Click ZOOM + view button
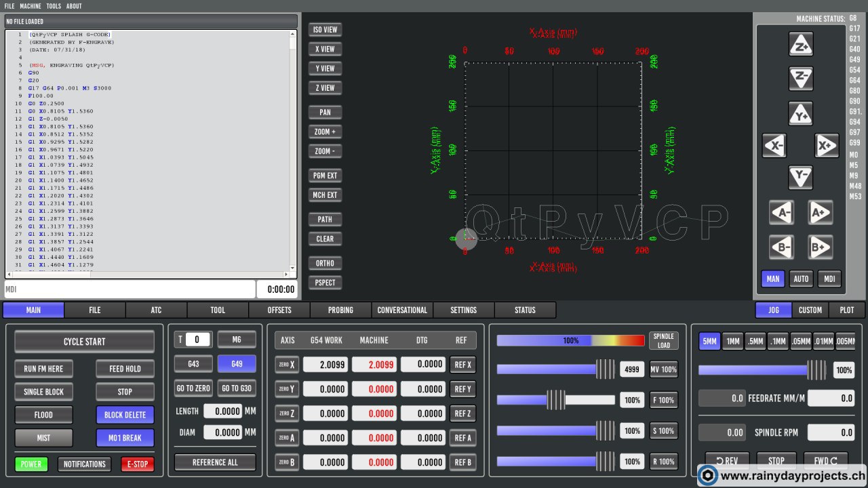 pos(325,131)
